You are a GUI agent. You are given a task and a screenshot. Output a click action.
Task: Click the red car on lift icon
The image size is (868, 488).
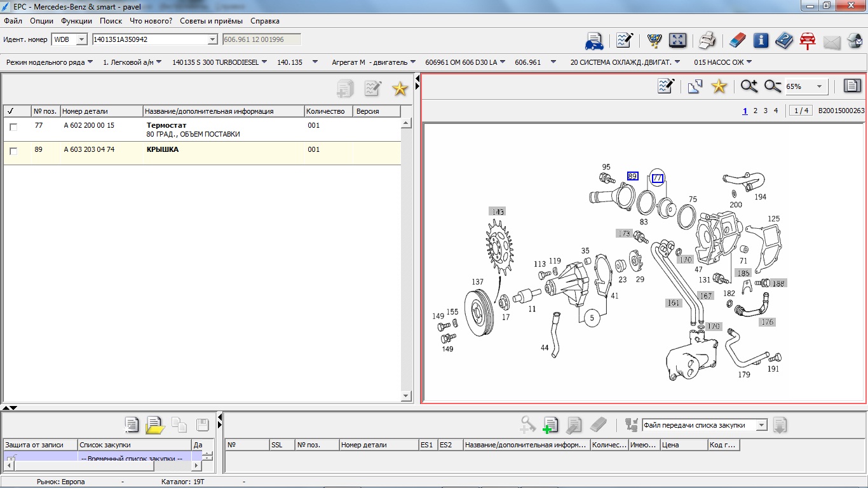click(x=808, y=41)
